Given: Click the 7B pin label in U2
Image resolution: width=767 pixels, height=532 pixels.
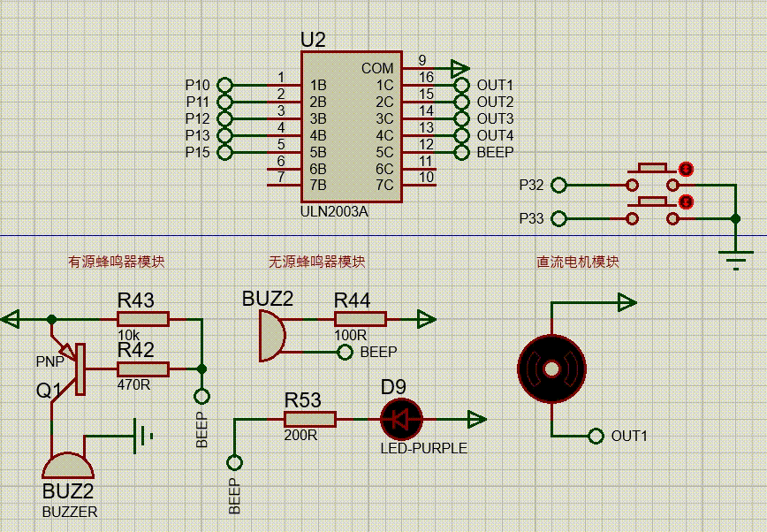Looking at the screenshot, I should coord(318,185).
